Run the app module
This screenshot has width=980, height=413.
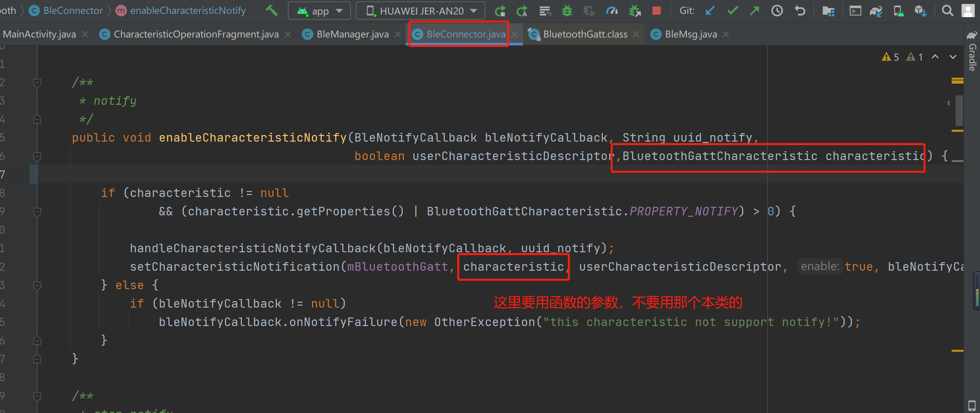click(501, 10)
